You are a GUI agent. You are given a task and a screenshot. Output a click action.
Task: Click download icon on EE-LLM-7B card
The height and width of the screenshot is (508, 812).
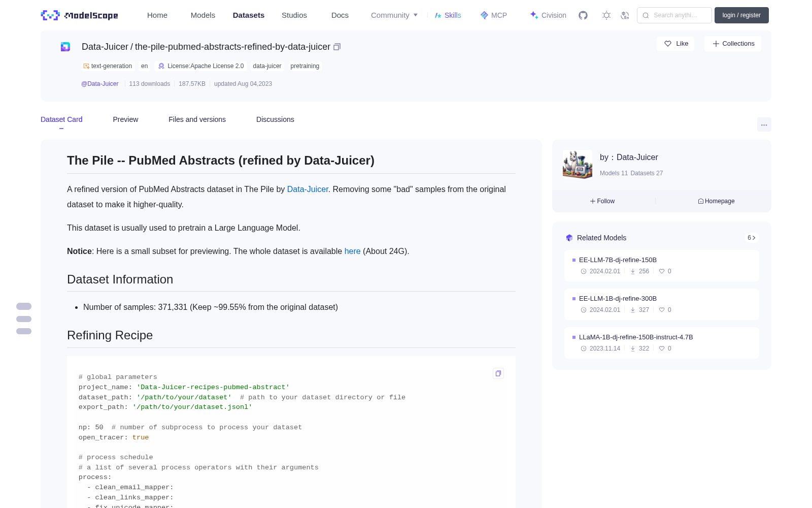tap(633, 271)
